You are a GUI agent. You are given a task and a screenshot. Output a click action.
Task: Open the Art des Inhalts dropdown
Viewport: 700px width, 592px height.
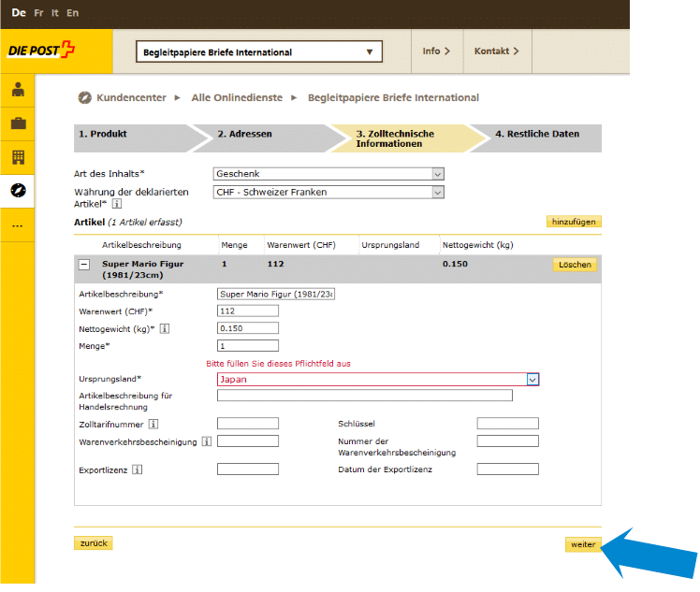(328, 174)
